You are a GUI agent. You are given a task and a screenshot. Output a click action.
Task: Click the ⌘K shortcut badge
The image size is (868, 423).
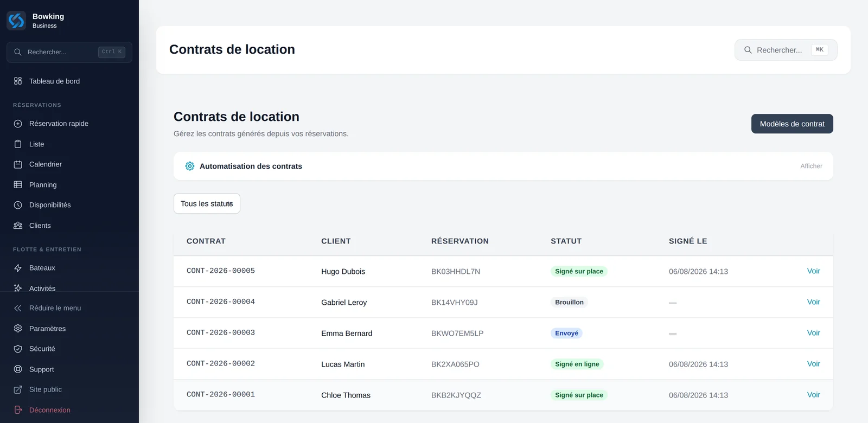(819, 50)
